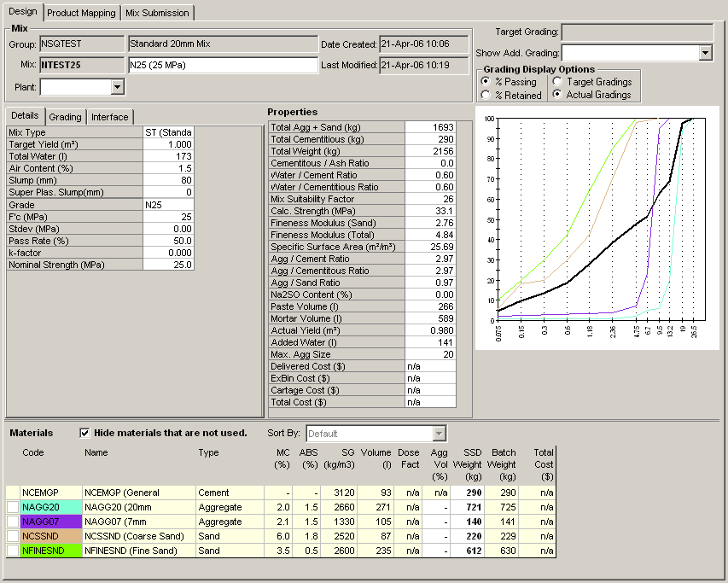Screen dimensions: 728x583
Task: Select the Target Gradings radio option
Action: 558,82
